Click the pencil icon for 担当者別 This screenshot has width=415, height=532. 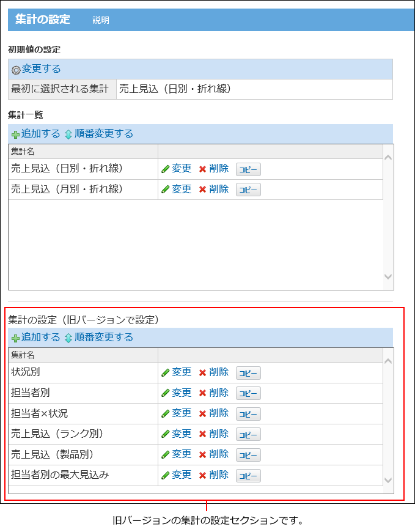coord(166,393)
